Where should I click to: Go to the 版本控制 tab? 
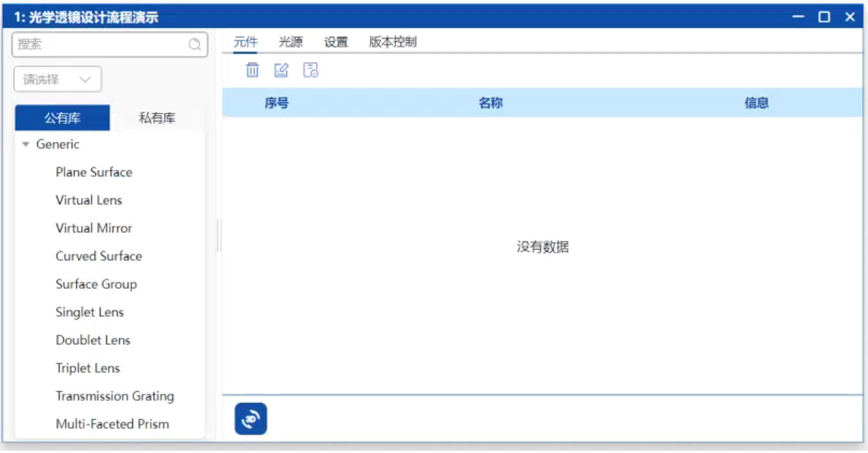point(393,42)
